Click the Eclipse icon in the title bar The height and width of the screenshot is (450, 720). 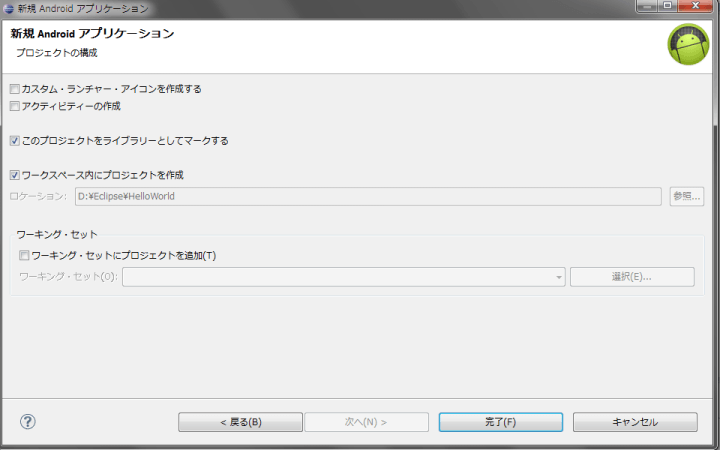(9, 8)
